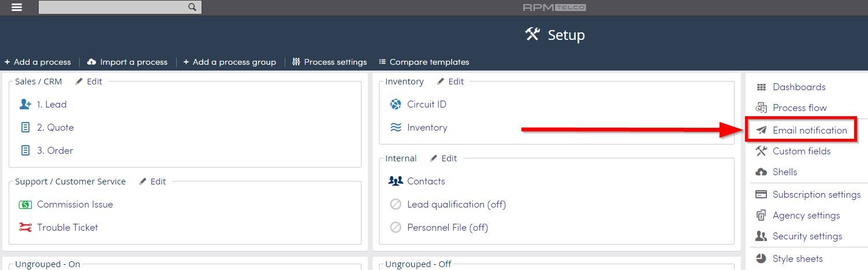
Task: Click the Dashboards grid icon
Action: [761, 87]
